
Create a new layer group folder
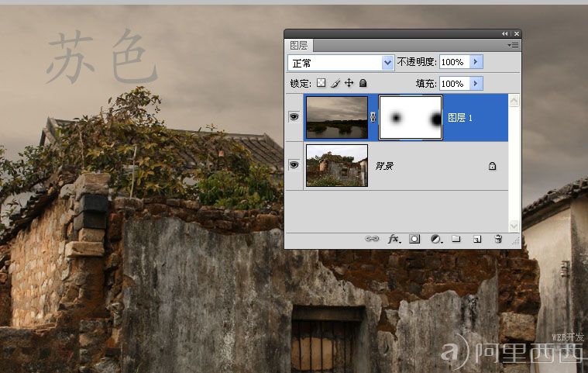[x=456, y=239]
